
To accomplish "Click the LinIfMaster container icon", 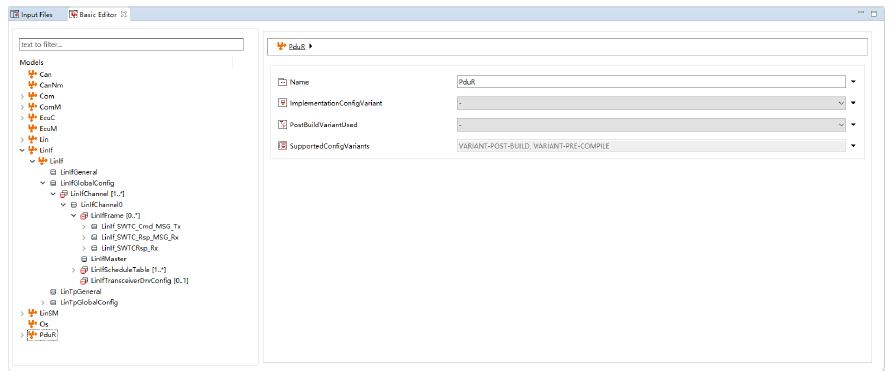I will click(x=84, y=259).
